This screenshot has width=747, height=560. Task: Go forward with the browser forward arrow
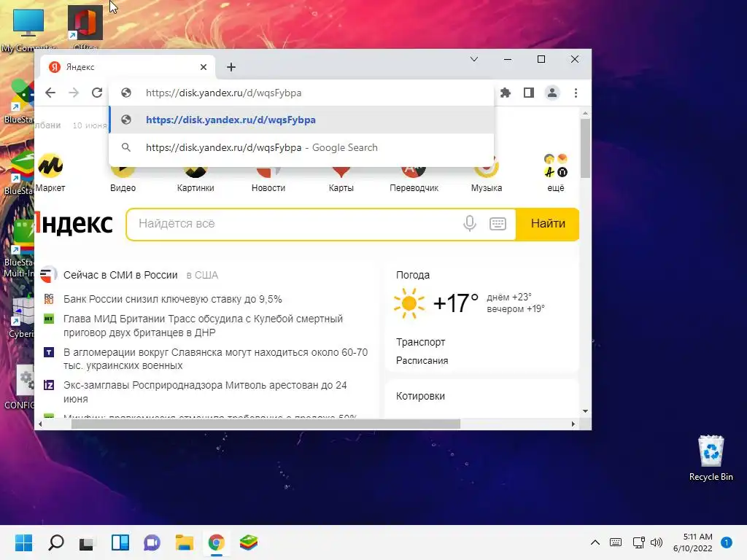74,93
